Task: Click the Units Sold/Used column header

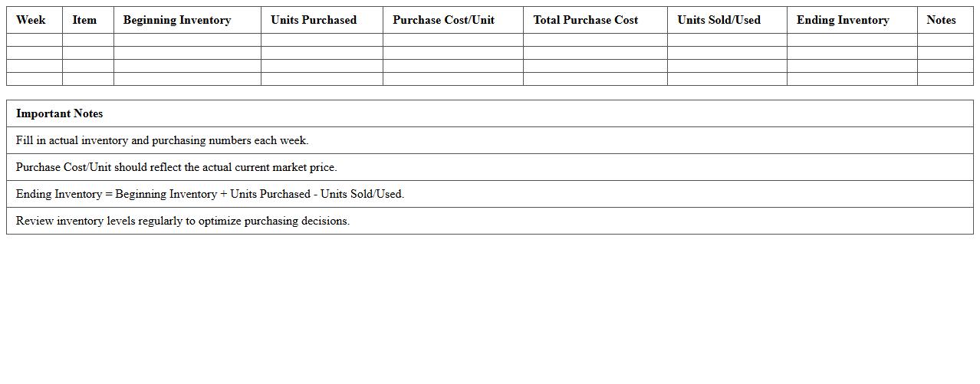Action: (719, 20)
